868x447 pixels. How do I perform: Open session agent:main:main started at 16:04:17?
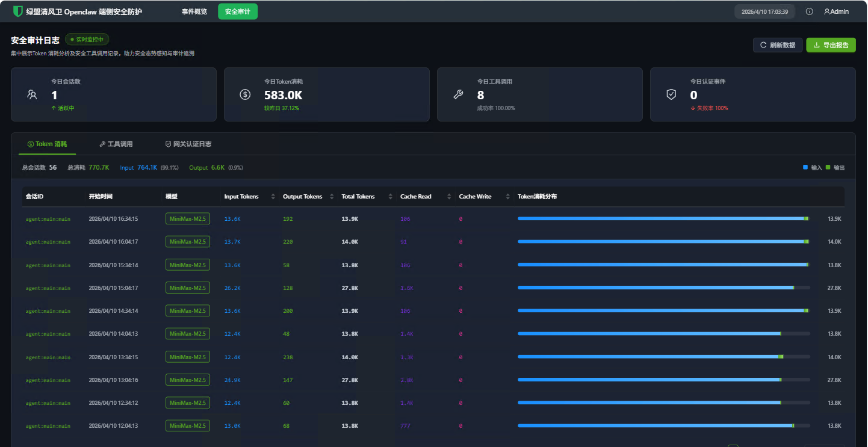click(x=48, y=242)
